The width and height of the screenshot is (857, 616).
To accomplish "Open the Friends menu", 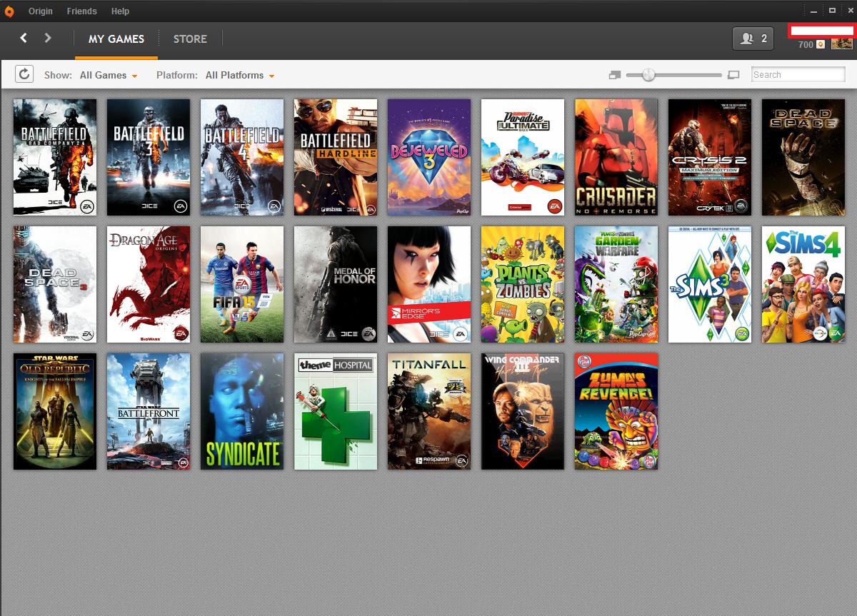I will coord(82,11).
